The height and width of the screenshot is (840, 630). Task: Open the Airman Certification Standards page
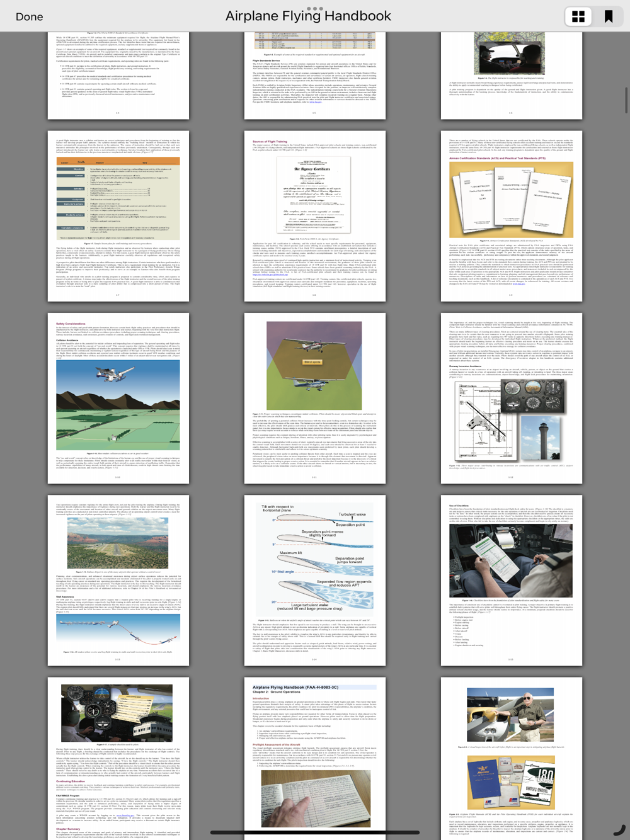pos(512,216)
